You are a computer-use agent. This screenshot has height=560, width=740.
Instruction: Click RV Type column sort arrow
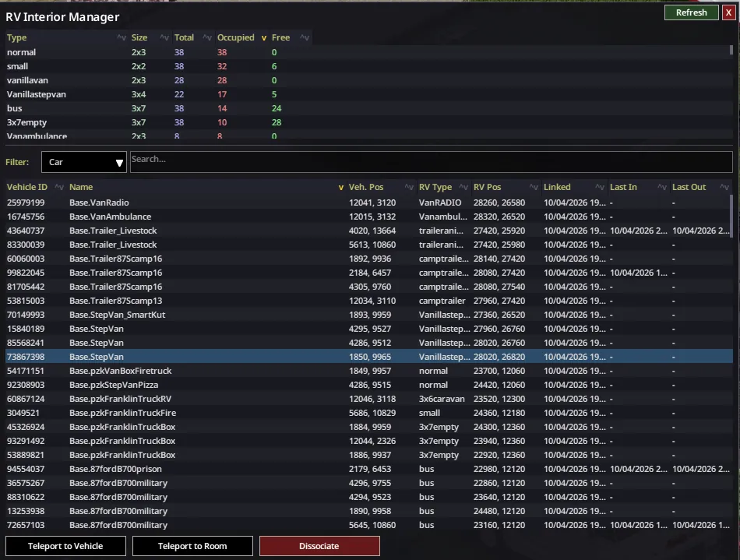tap(463, 187)
